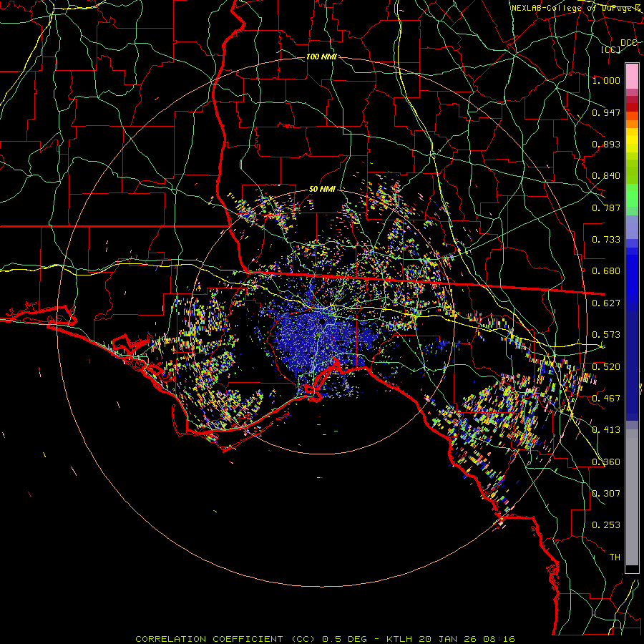644x644 pixels.
Task: Click the 0.467 scale value
Action: (x=606, y=399)
